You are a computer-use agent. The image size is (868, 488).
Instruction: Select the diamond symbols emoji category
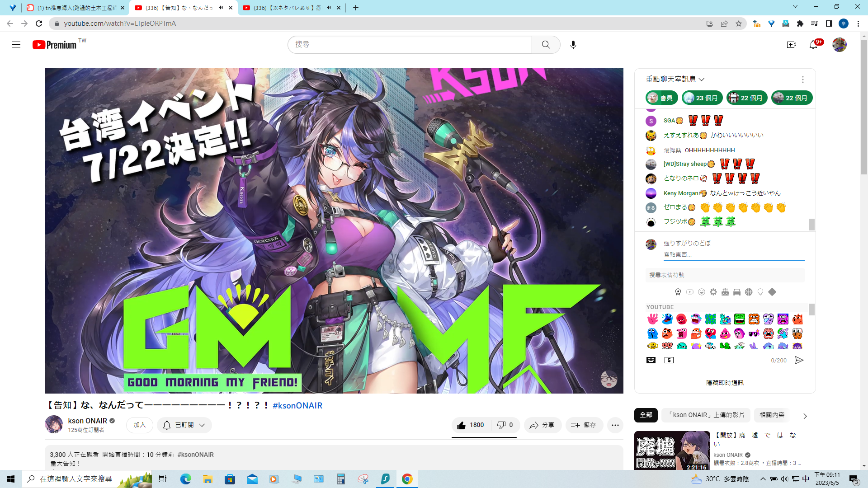click(x=772, y=292)
